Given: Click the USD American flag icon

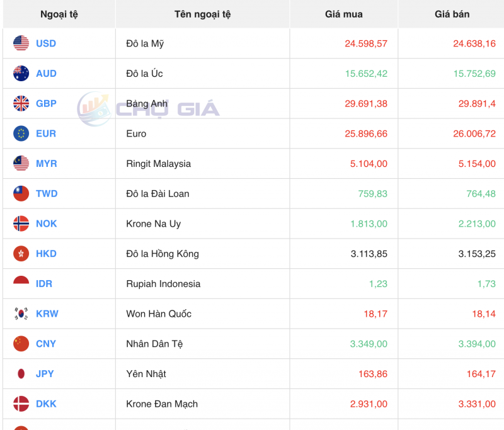Looking at the screenshot, I should pos(21,43).
